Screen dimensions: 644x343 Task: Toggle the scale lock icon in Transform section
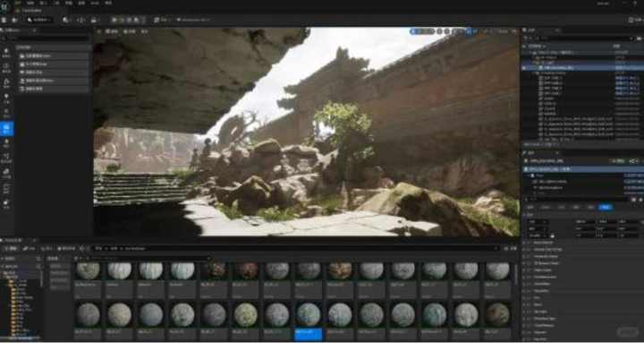pyautogui.click(x=552, y=236)
